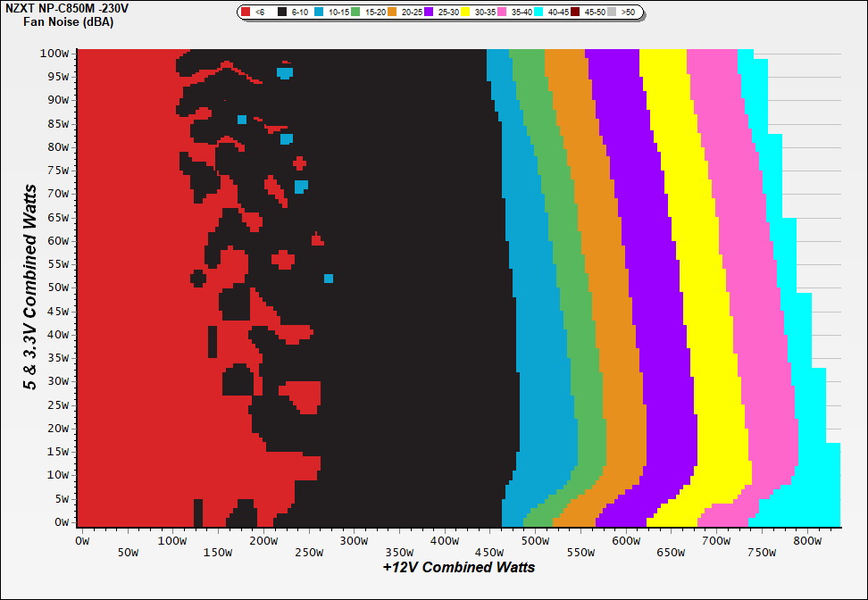Click the 50w tick on the y-axis
Viewport: 868px width, 600px height.
pyautogui.click(x=58, y=287)
